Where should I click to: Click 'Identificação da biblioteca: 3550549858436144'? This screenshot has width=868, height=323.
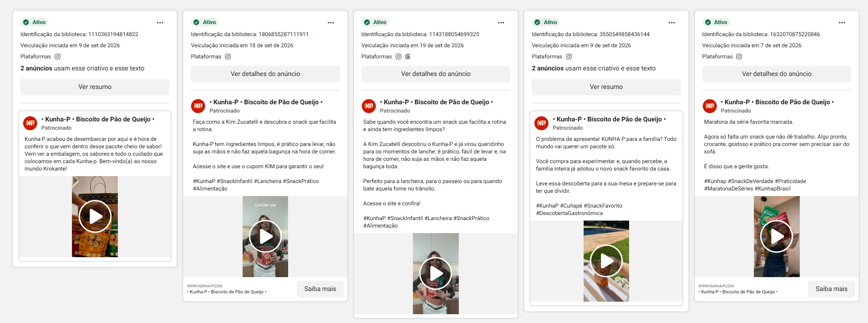point(591,34)
